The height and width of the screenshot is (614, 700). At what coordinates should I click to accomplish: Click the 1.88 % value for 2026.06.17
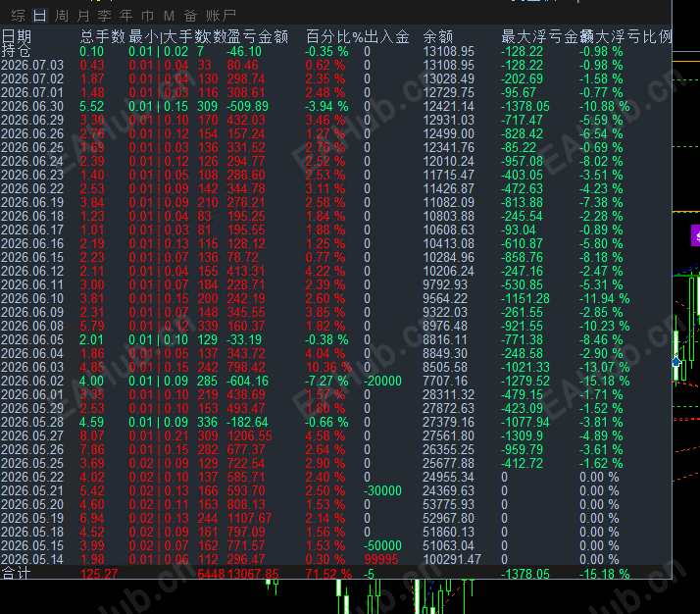pos(325,230)
